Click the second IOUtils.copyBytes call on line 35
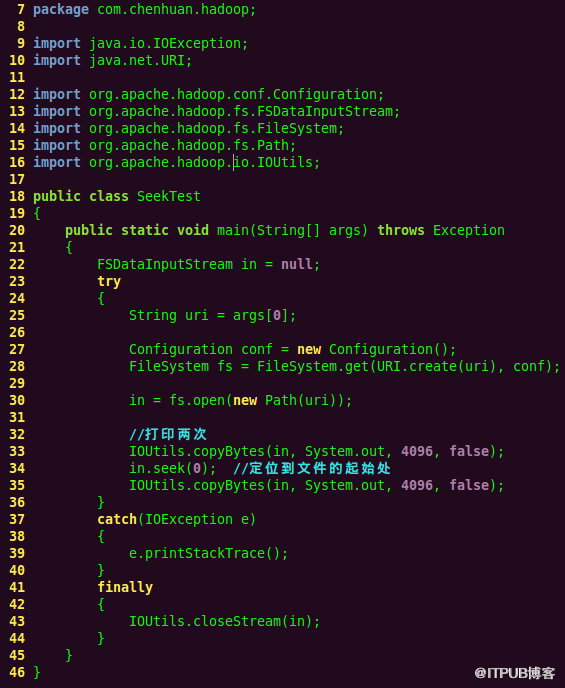The width and height of the screenshot is (565, 688). tap(316, 485)
